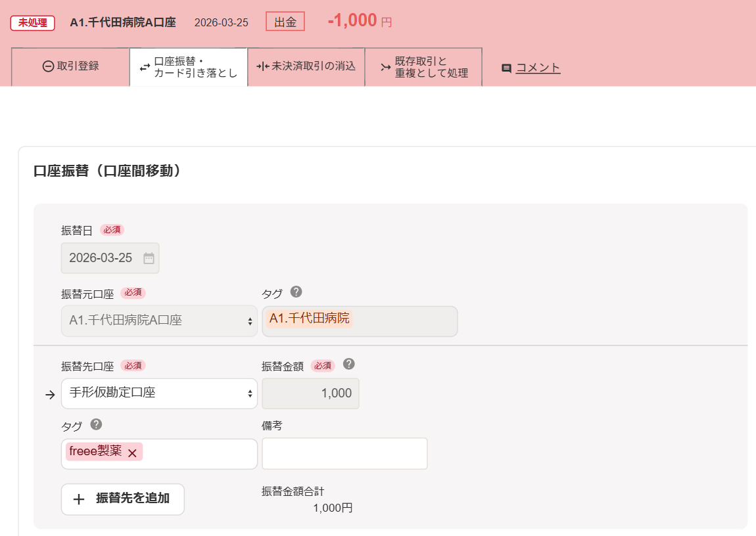Select the 口座振替・カード引き落とし tab
756x536 pixels.
pos(189,67)
